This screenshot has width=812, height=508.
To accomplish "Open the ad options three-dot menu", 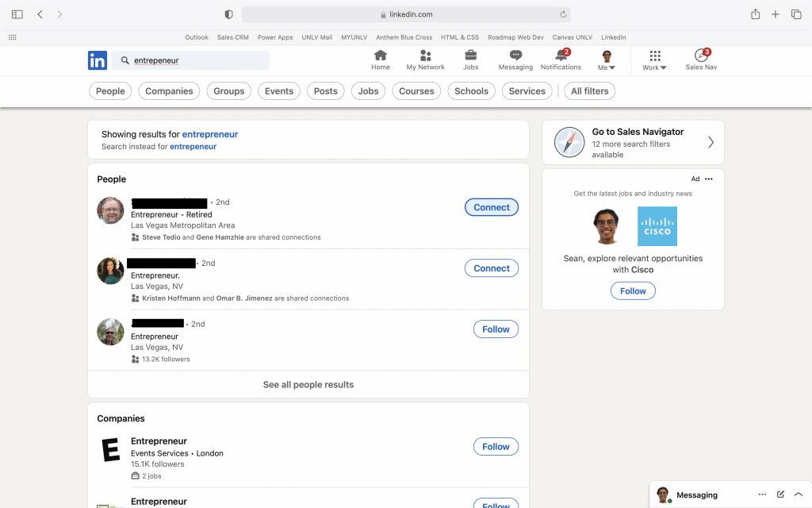I will (709, 179).
